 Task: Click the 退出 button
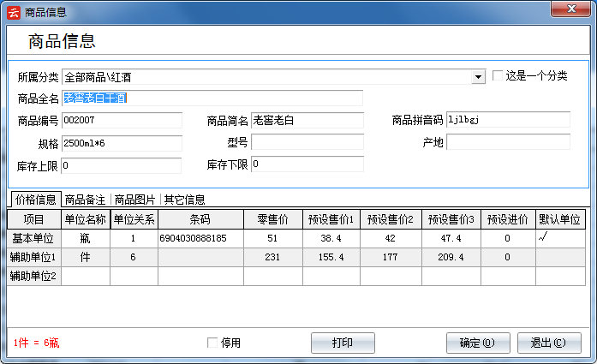[x=548, y=343]
